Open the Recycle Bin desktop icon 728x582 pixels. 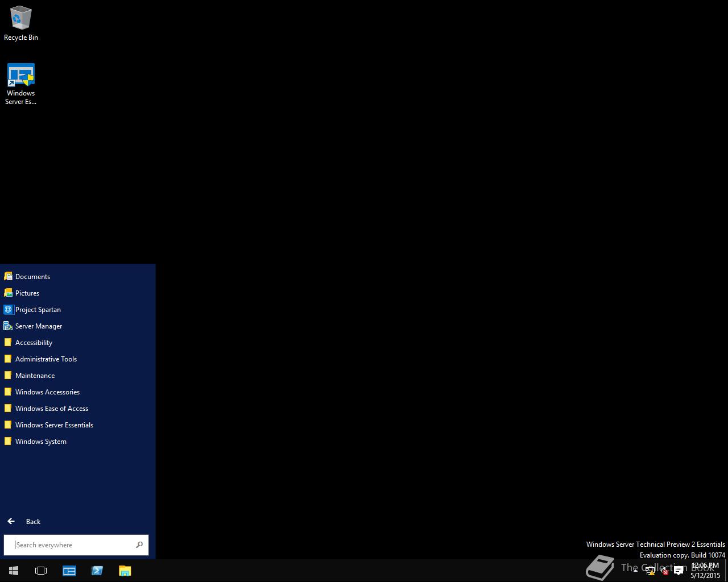click(21, 23)
